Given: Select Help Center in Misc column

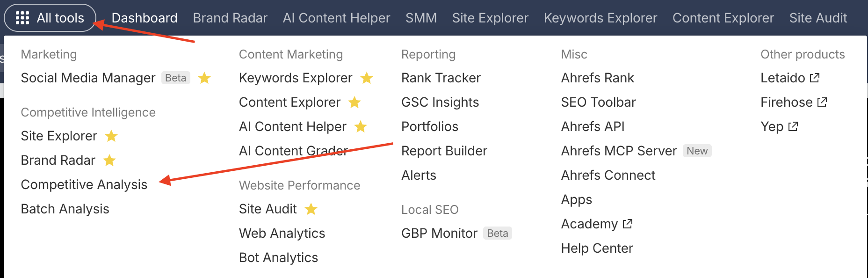Looking at the screenshot, I should pyautogui.click(x=597, y=248).
